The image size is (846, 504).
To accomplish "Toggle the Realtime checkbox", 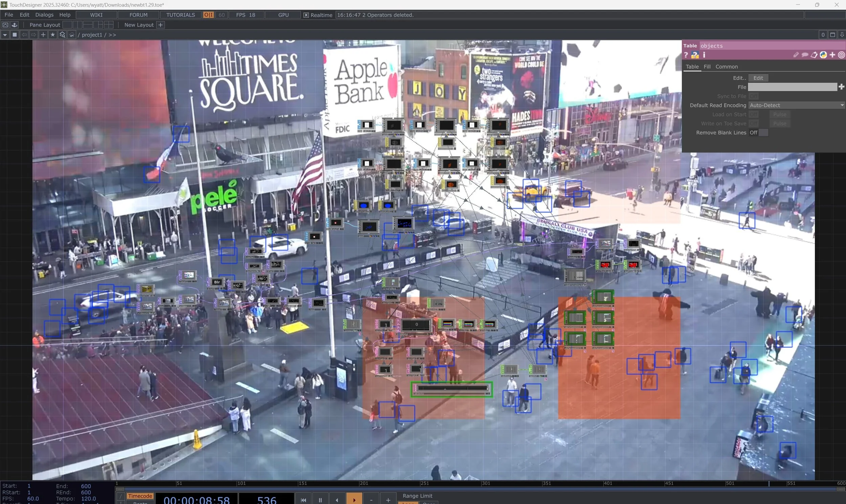I will pos(306,15).
